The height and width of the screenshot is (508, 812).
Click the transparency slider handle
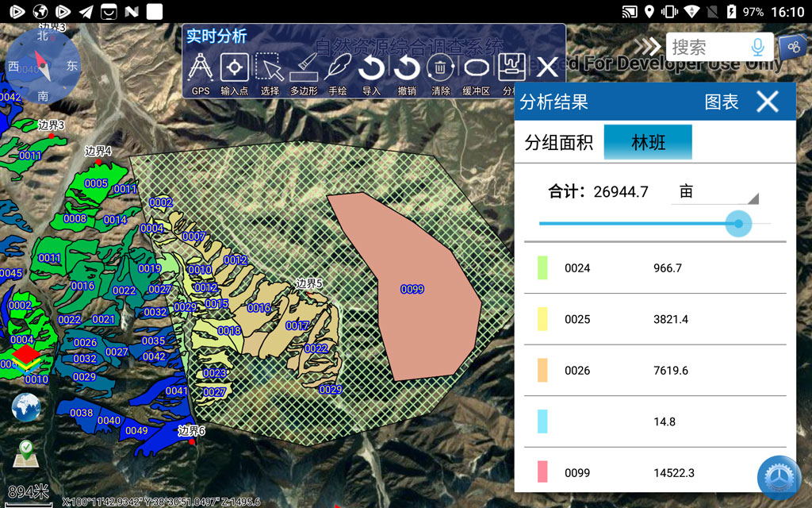click(738, 224)
